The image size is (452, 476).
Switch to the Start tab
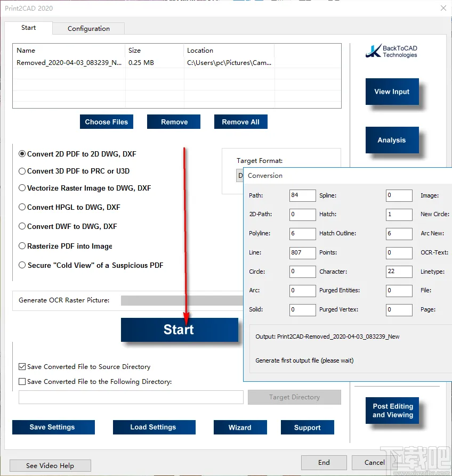click(29, 28)
